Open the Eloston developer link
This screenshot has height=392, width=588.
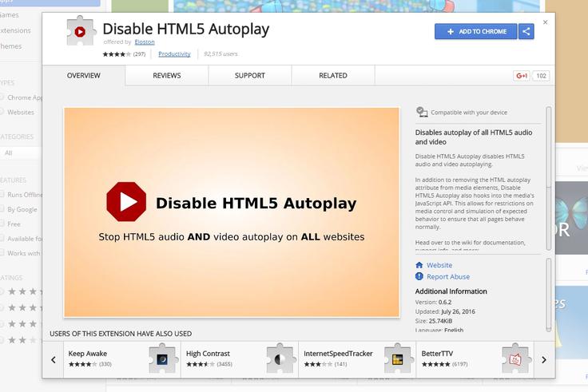(x=145, y=42)
